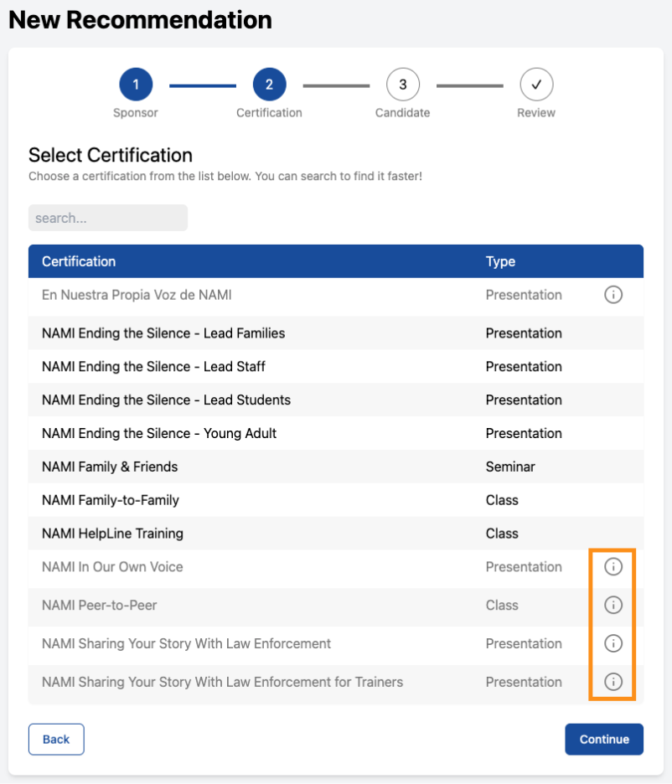Select NAMI Ending the Silence - Lead Families

point(336,333)
